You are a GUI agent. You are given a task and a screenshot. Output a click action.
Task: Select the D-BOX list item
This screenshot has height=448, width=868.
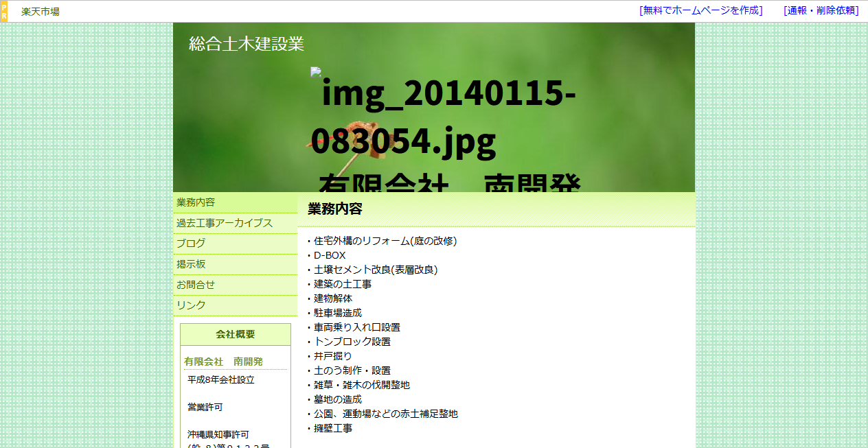pos(328,255)
